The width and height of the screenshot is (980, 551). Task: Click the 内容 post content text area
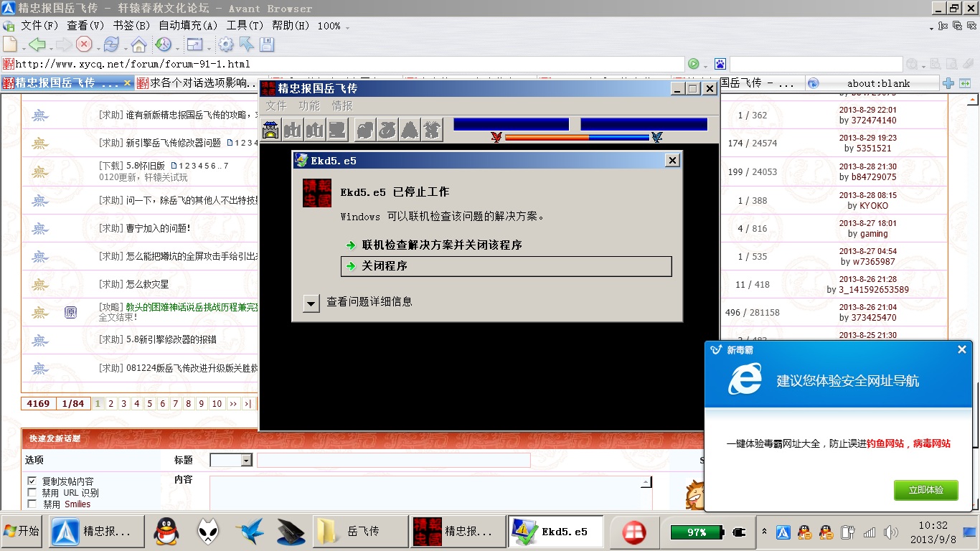[x=425, y=493]
